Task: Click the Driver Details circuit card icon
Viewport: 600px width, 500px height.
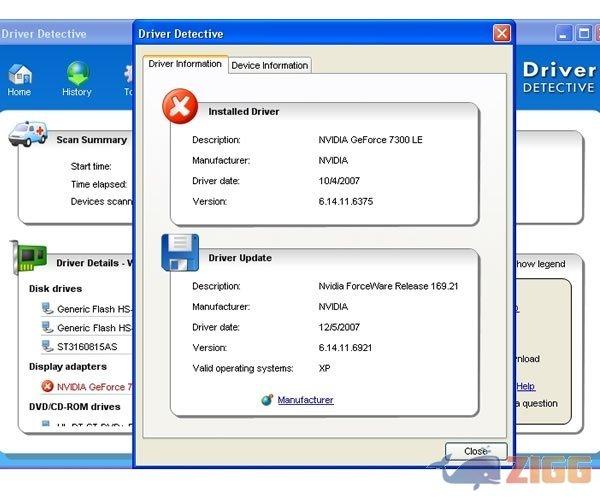Action: (x=28, y=258)
